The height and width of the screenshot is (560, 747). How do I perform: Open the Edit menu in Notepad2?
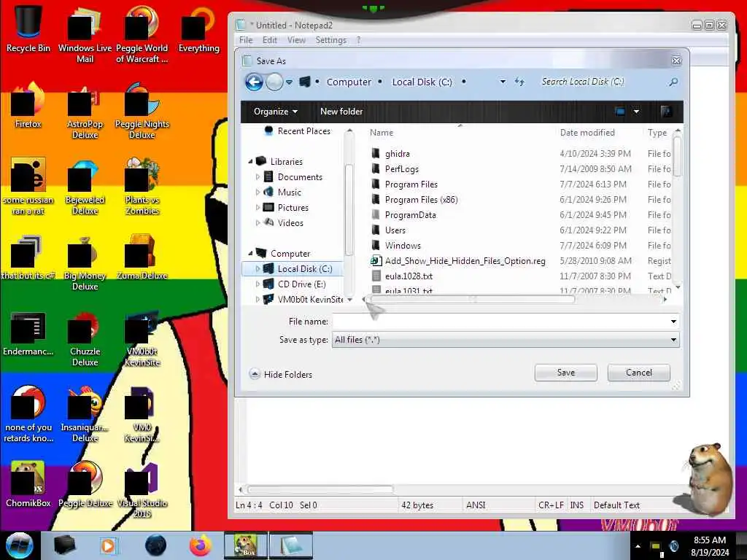(270, 40)
